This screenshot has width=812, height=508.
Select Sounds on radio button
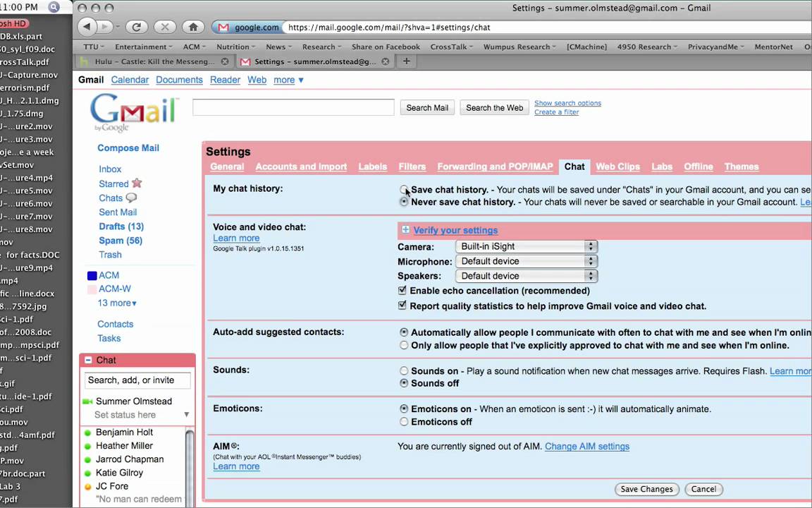click(x=404, y=370)
